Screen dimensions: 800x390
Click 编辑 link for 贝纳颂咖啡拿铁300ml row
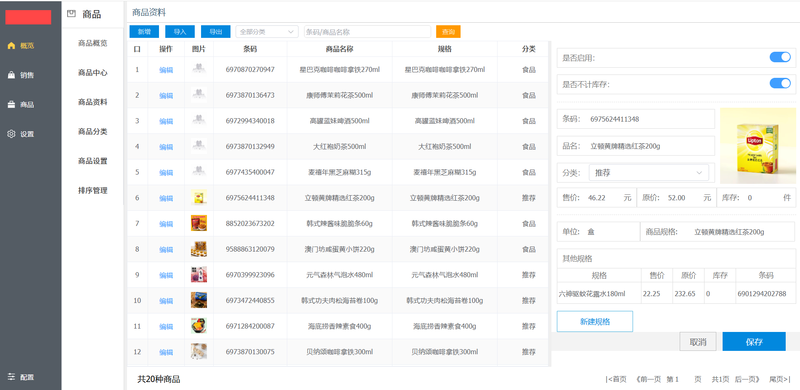pyautogui.click(x=166, y=352)
